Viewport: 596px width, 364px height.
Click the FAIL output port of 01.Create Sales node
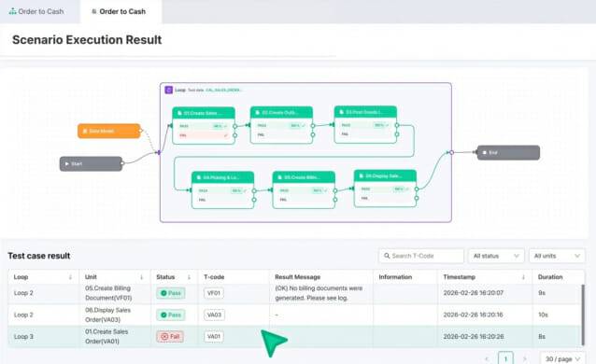(234, 135)
